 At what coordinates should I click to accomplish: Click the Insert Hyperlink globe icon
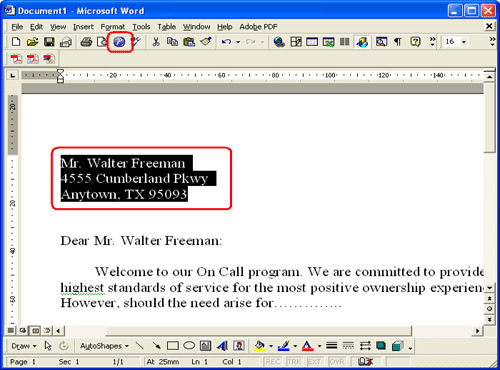pyautogui.click(x=279, y=42)
